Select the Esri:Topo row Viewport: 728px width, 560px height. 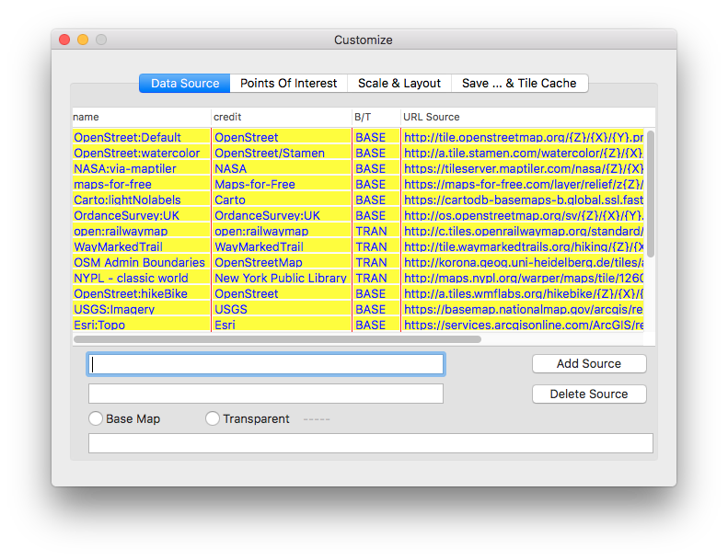(358, 325)
